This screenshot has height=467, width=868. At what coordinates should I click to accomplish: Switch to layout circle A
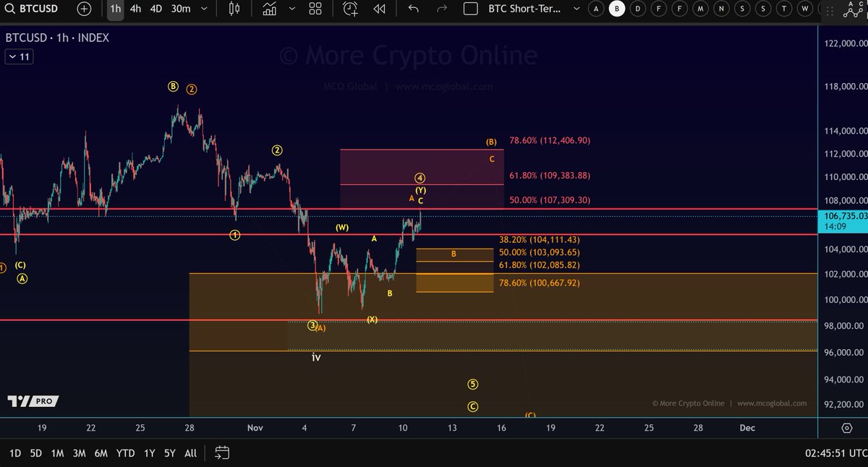(x=595, y=9)
